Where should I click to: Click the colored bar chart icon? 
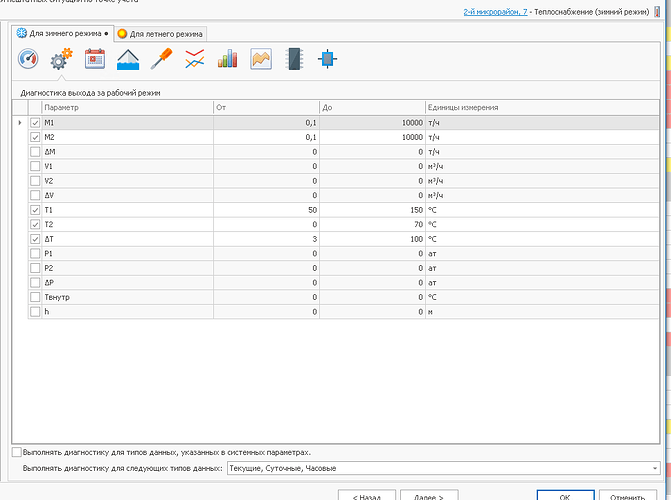click(228, 60)
